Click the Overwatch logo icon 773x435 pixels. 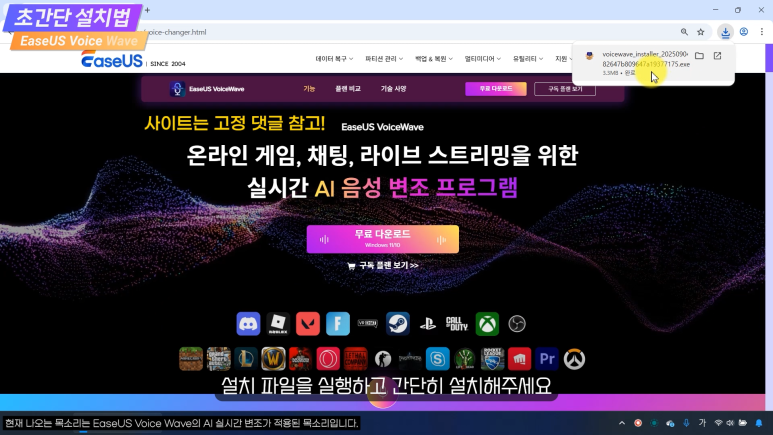[x=574, y=359]
